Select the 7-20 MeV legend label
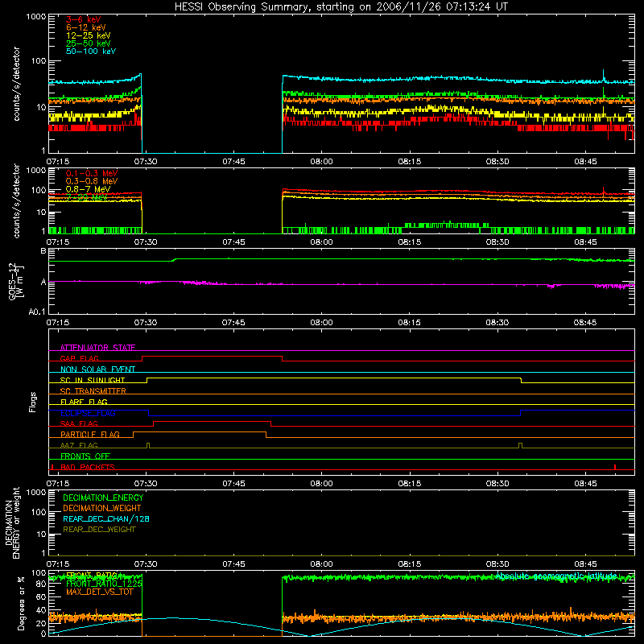The height and width of the screenshot is (644, 644). 87,197
